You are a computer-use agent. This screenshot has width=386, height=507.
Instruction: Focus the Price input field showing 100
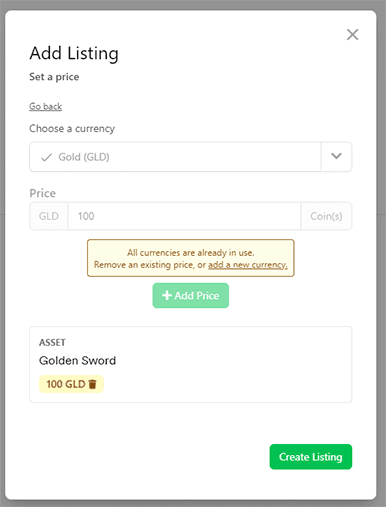coord(184,216)
